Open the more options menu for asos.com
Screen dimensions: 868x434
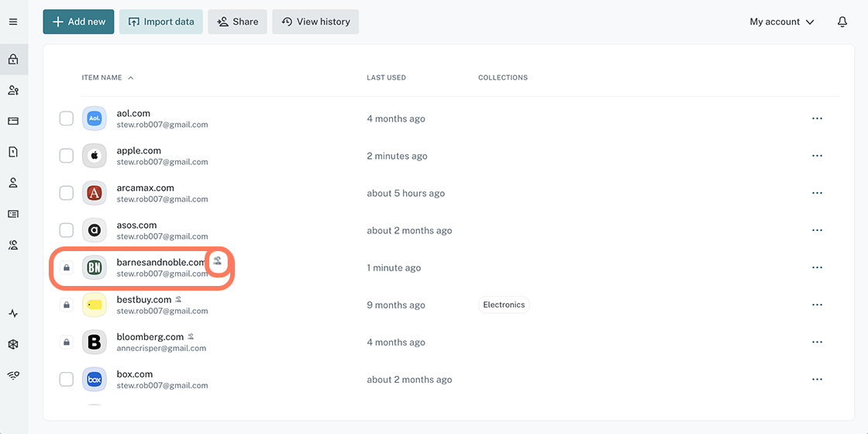[x=817, y=230]
